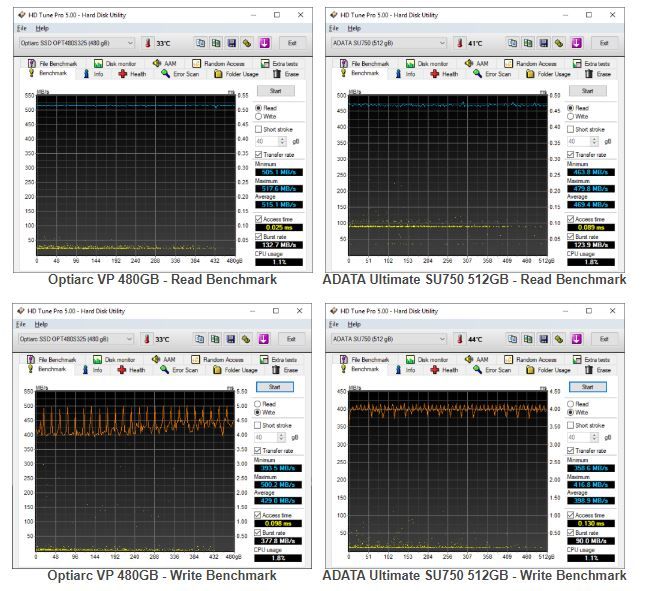Open options icon in Optiarc Write Benchmark window
This screenshot has height=591, width=663.
pos(247,339)
